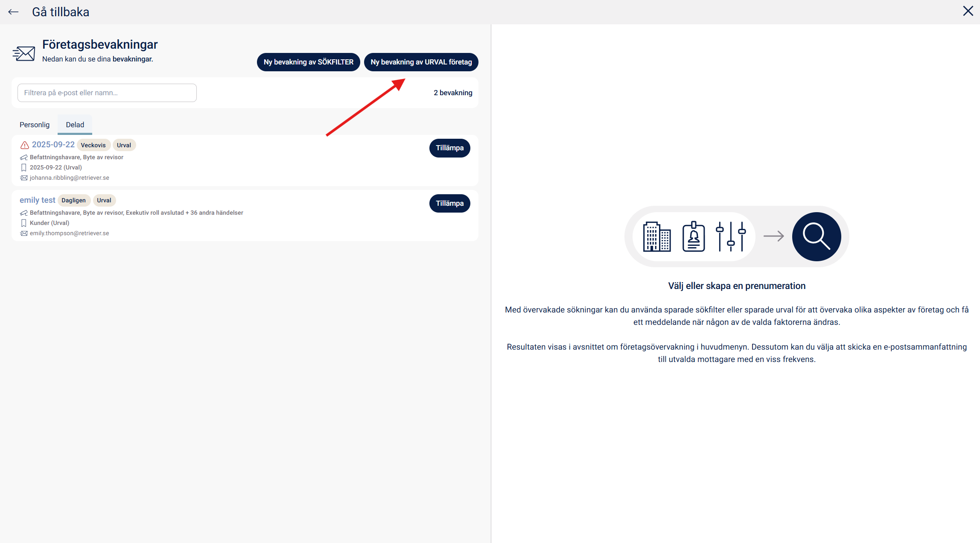Click the building icon in illustration

click(656, 236)
